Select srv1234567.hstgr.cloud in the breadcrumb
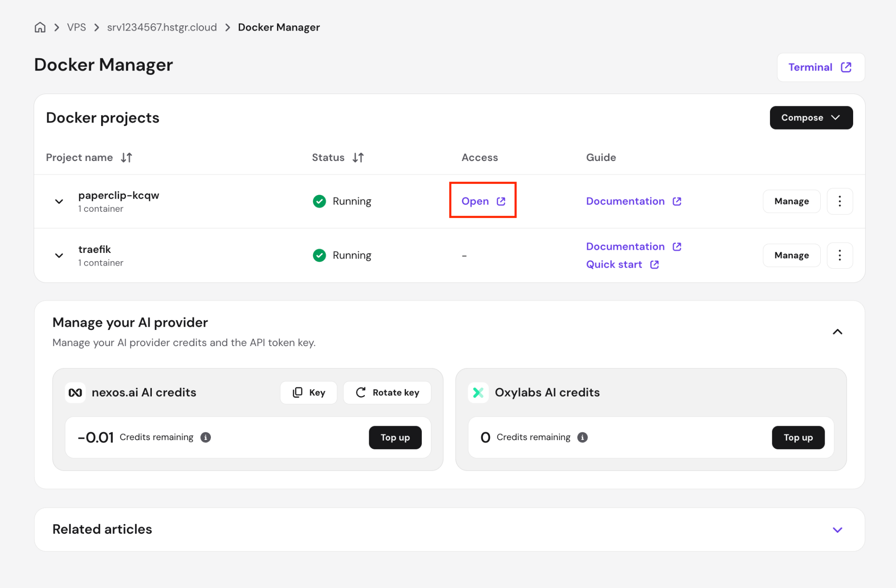 click(x=161, y=27)
